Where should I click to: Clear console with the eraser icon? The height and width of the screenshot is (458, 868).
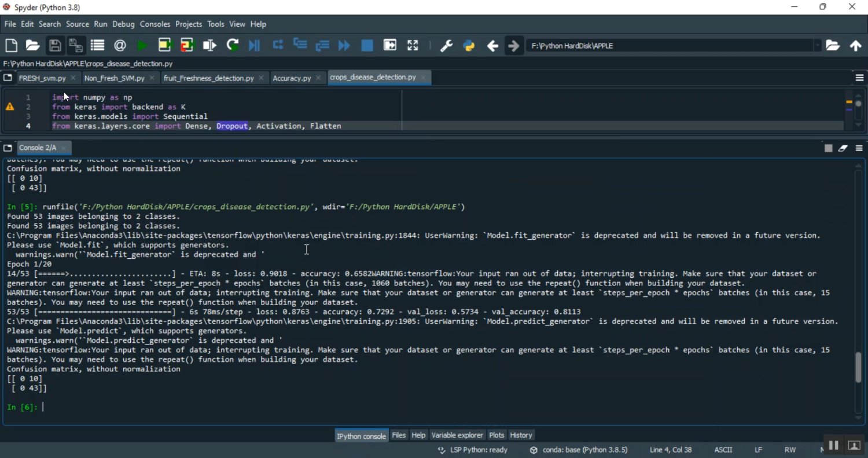point(843,148)
